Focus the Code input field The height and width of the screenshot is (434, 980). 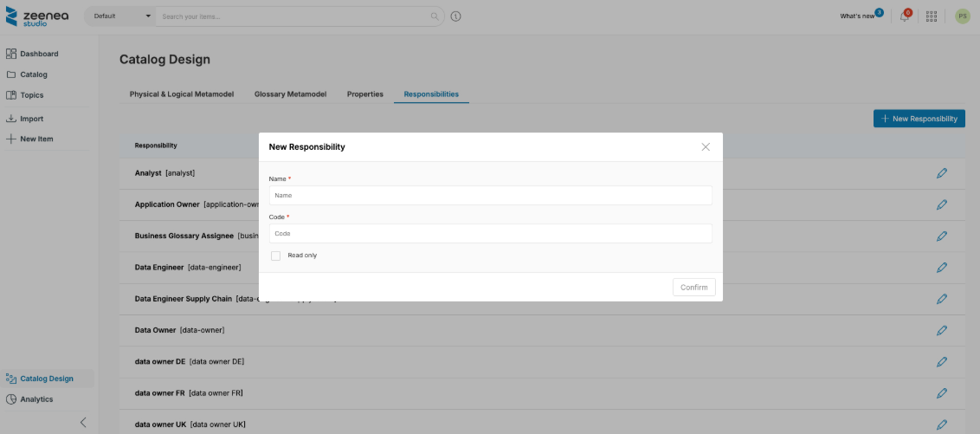[490, 234]
